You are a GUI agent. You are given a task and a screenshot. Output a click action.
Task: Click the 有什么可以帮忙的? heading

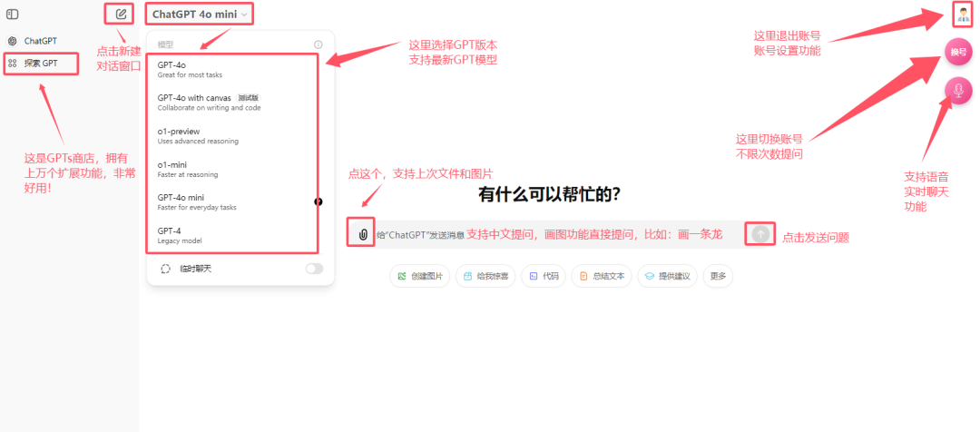pos(549,194)
